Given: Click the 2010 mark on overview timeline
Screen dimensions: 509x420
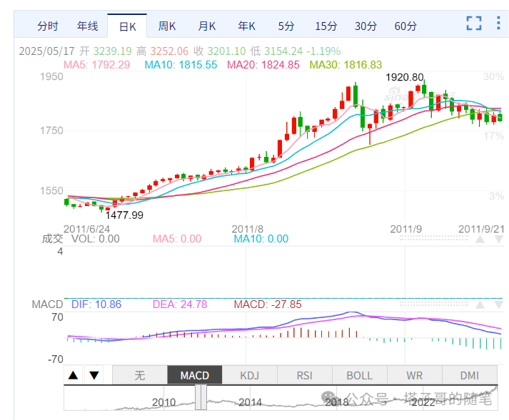Looking at the screenshot, I should (x=163, y=402).
